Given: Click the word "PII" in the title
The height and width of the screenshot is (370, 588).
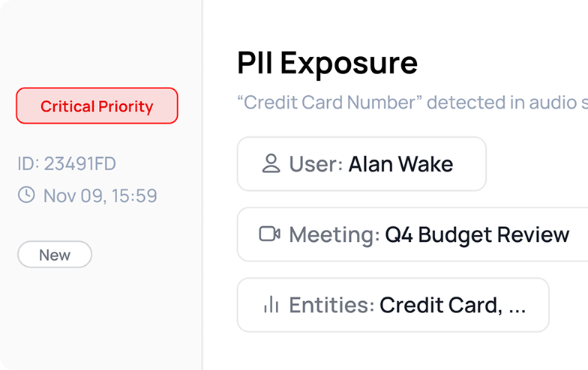Looking at the screenshot, I should pyautogui.click(x=256, y=63).
